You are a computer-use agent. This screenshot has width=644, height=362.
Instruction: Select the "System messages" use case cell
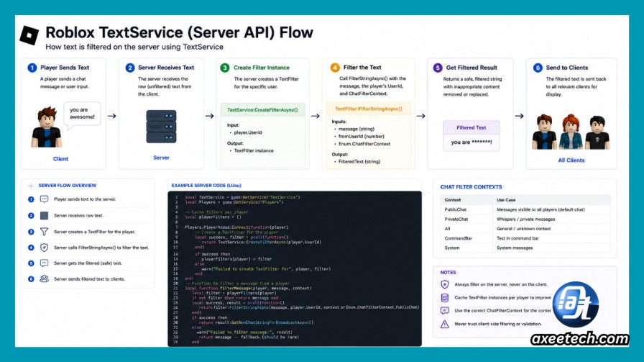coord(515,248)
